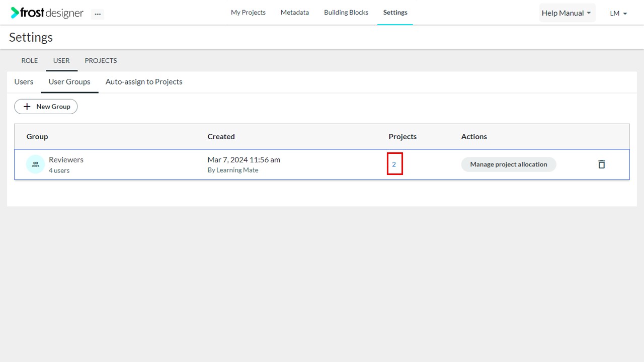
Task: Open the Metadata page
Action: (x=295, y=13)
